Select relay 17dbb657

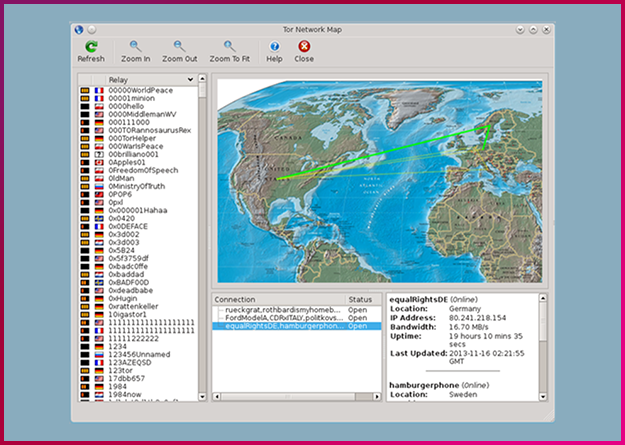pyautogui.click(x=126, y=378)
